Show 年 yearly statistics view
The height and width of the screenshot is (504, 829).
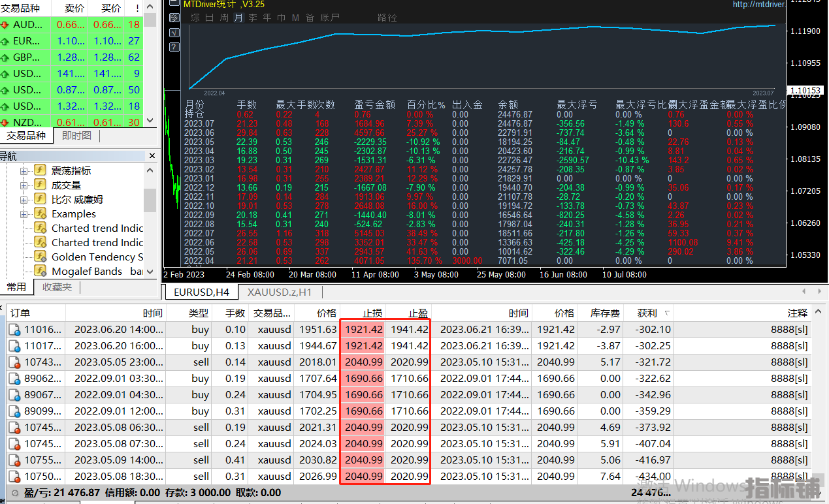(267, 18)
